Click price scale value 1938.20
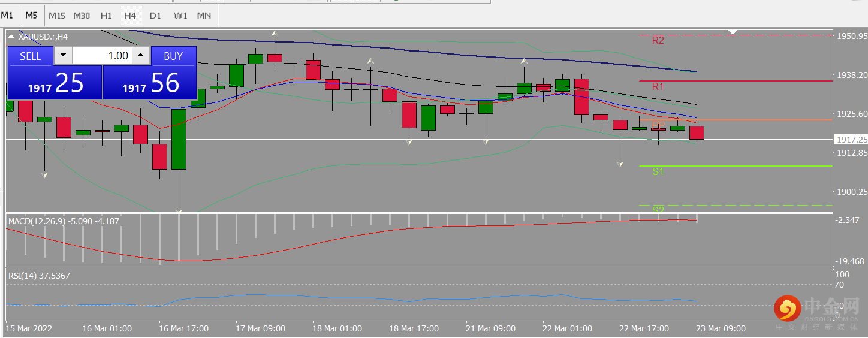This screenshot has width=868, height=338. pos(852,75)
